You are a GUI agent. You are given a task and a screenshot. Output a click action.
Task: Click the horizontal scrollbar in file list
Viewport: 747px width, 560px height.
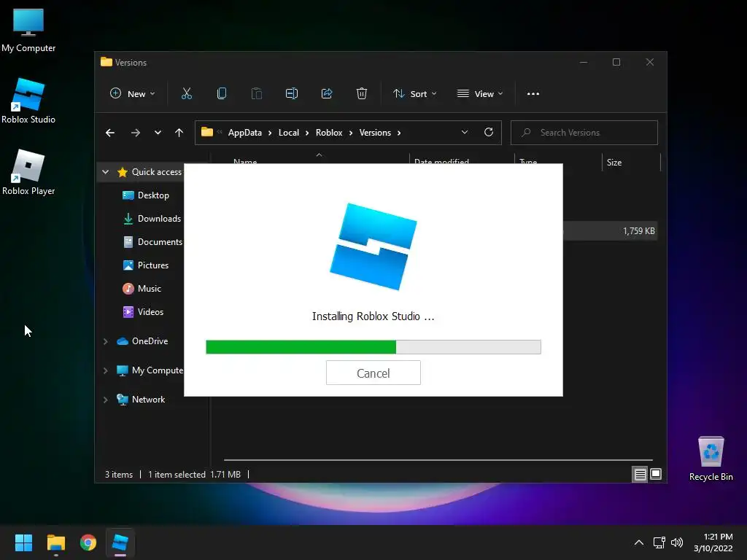(x=438, y=460)
